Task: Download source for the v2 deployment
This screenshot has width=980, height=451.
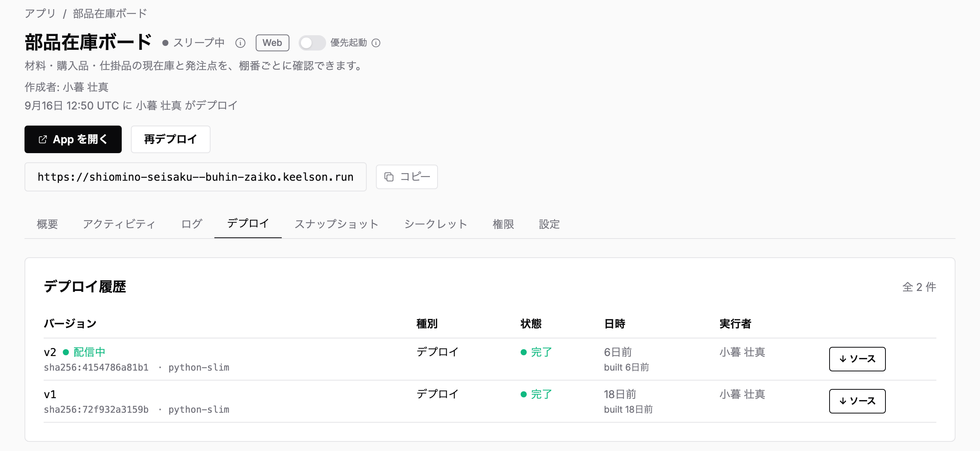Action: click(857, 359)
